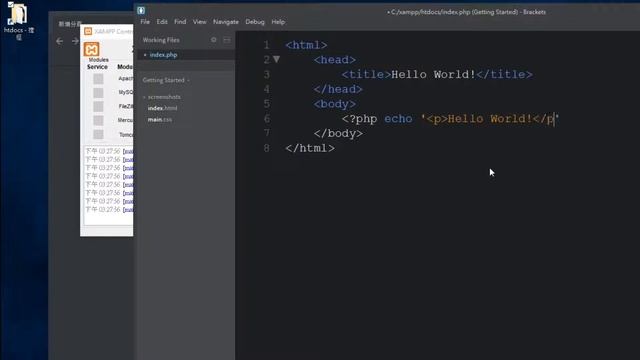Toggle the Mercury service checkbox in XAMPP
Screen dimensions: 640x360
tap(98, 120)
